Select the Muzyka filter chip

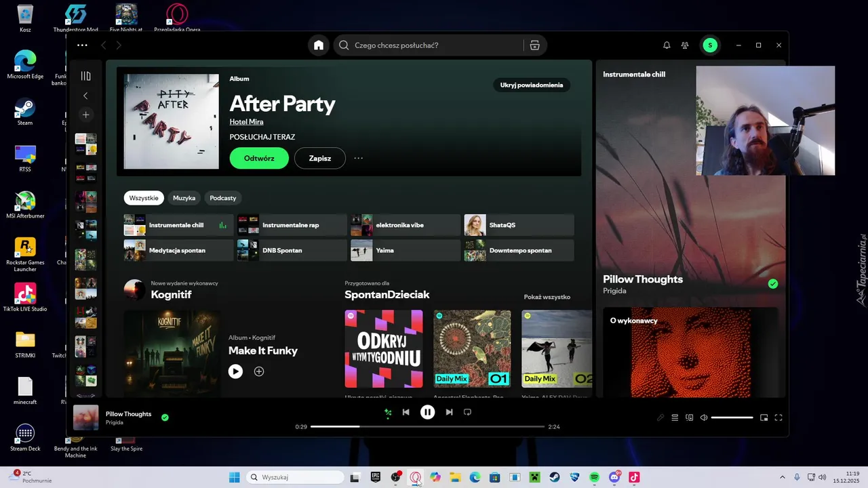[184, 198]
